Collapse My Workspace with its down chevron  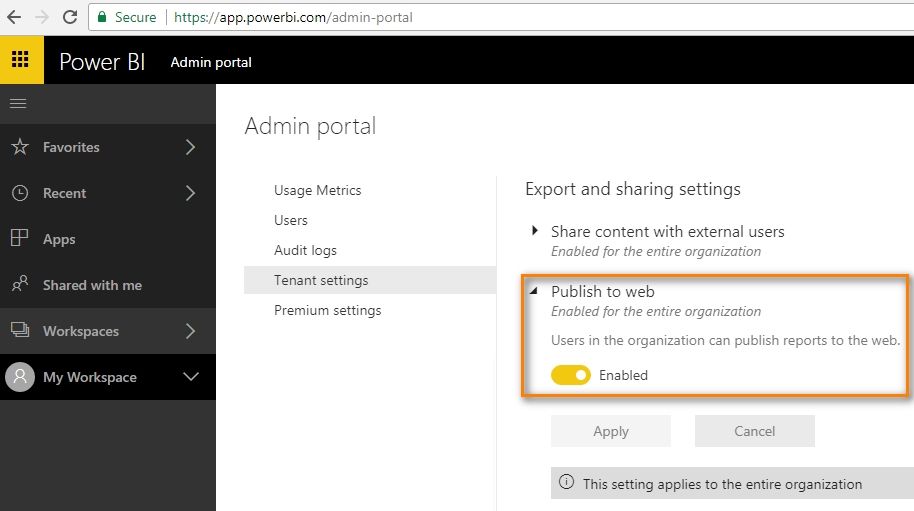pyautogui.click(x=191, y=376)
